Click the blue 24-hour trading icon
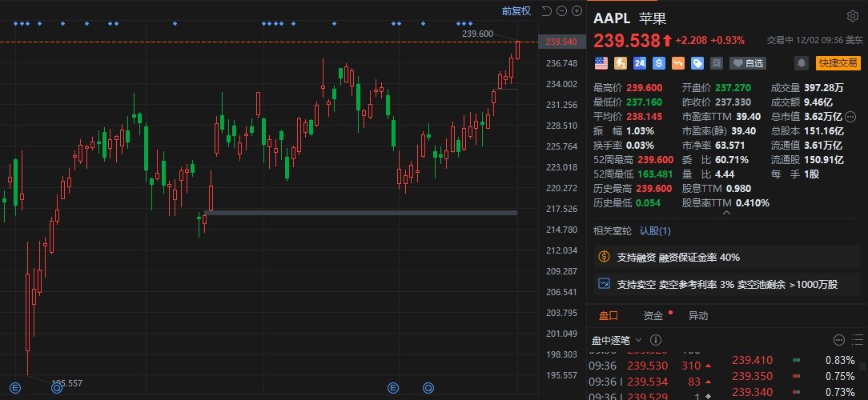 click(x=640, y=62)
